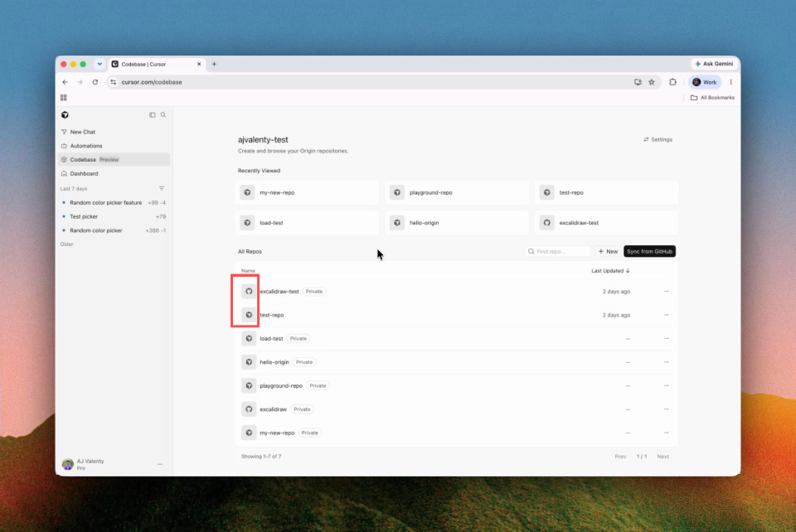Open more options for test-repo row

click(x=667, y=315)
